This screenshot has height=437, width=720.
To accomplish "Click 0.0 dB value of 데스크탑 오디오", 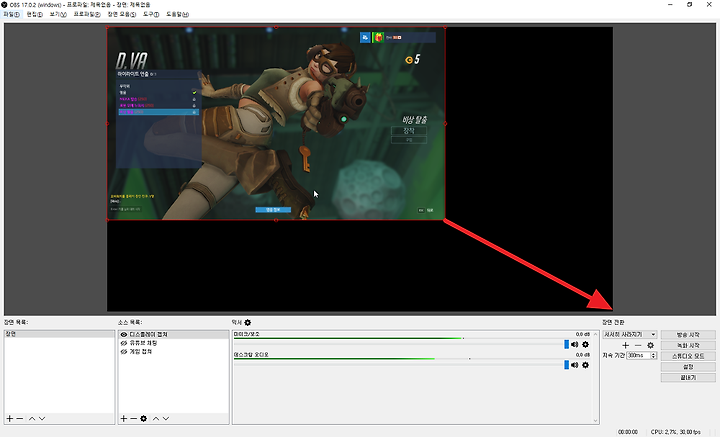I will 583,355.
